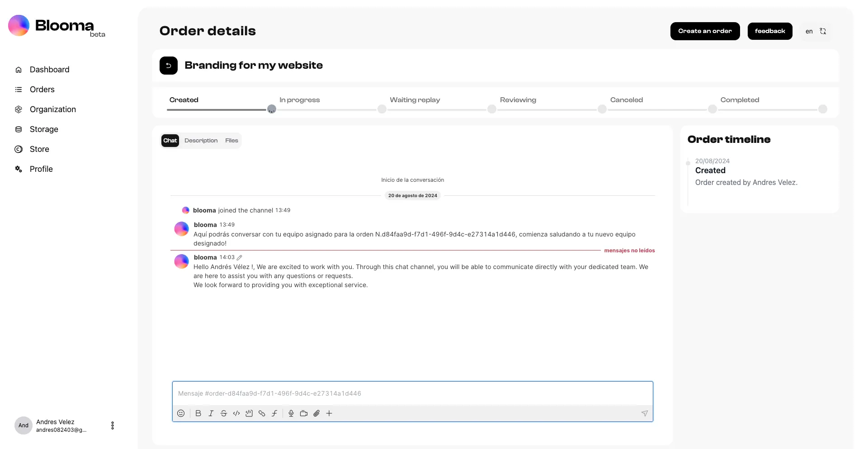Open the emoji picker in message toolbar
The image size is (868, 449).
click(x=181, y=413)
